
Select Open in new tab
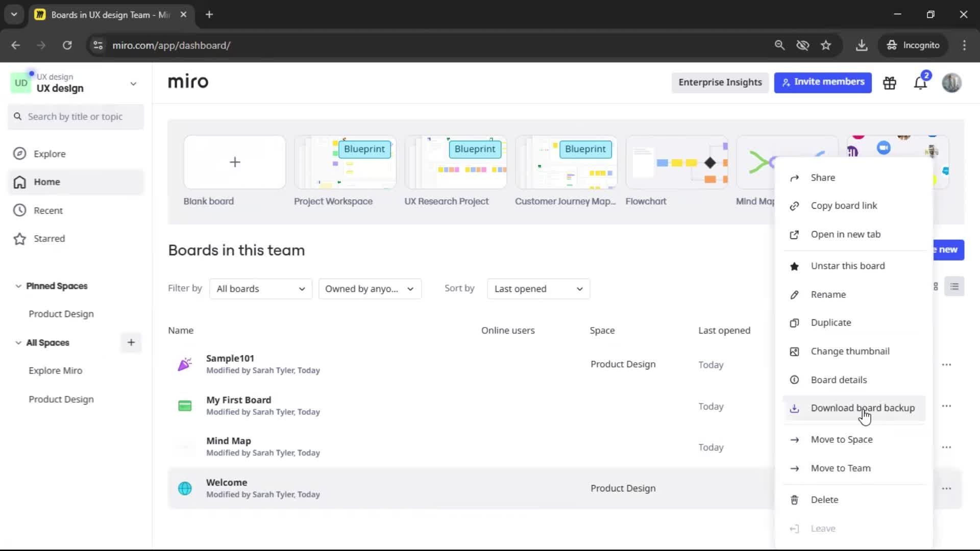[854, 234]
